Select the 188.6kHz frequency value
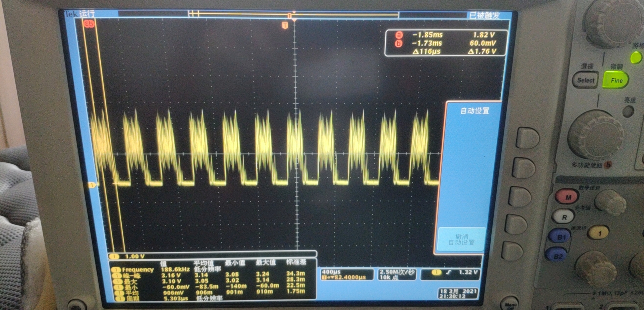The height and width of the screenshot is (310, 644). tap(175, 269)
